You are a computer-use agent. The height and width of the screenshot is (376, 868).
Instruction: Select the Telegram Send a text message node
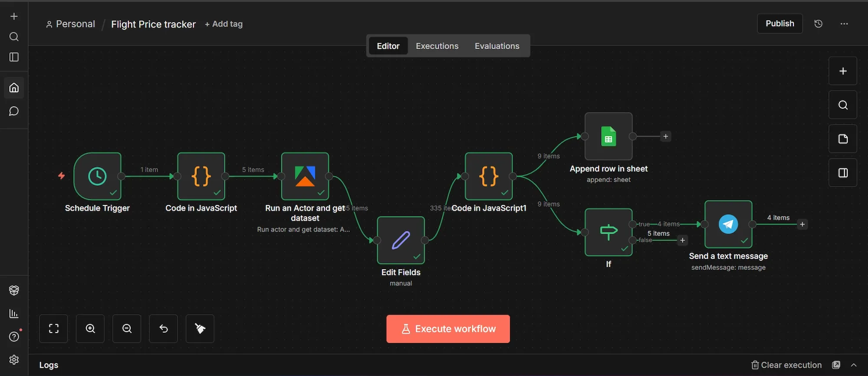[x=728, y=224]
